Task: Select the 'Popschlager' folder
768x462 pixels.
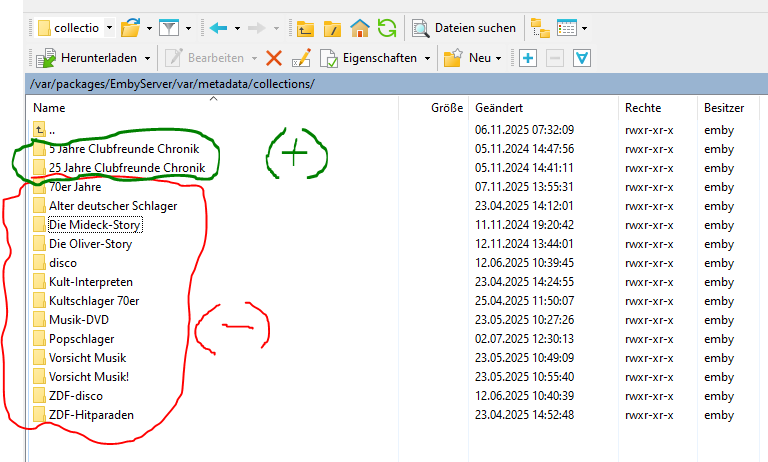Action: tap(81, 339)
